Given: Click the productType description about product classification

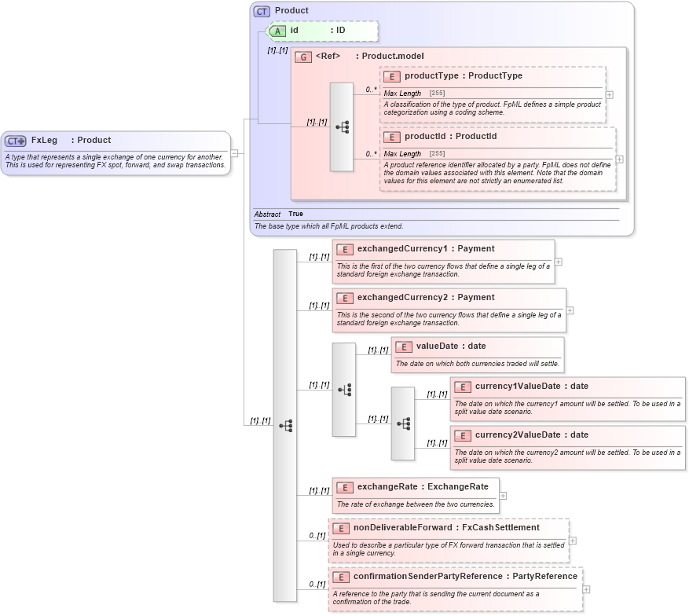Looking at the screenshot, I should [492, 108].
